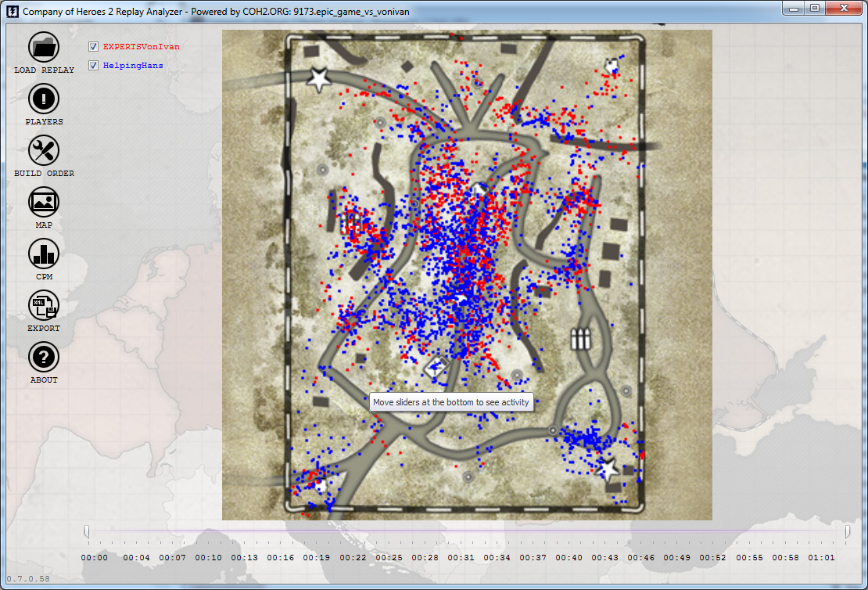Select the Map picture icon
The width and height of the screenshot is (868, 590).
44,202
